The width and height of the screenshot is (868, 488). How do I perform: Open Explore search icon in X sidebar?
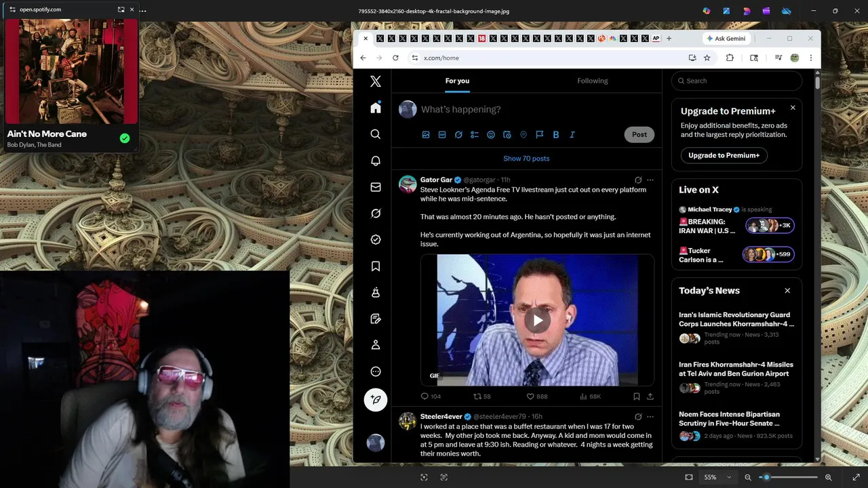376,134
